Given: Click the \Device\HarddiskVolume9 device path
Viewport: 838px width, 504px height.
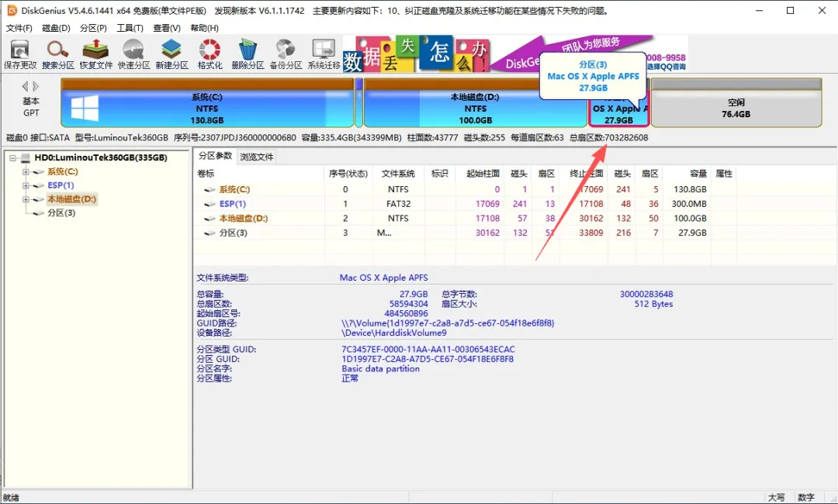Looking at the screenshot, I should [394, 333].
